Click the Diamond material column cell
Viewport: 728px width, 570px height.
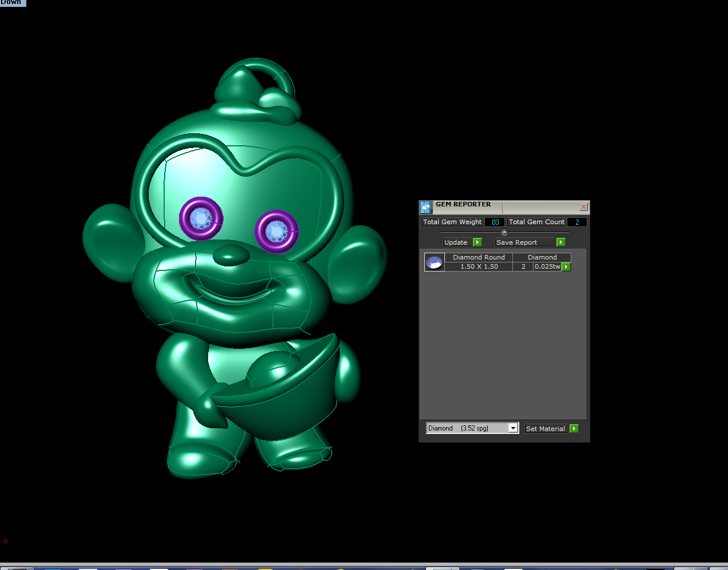click(542, 258)
